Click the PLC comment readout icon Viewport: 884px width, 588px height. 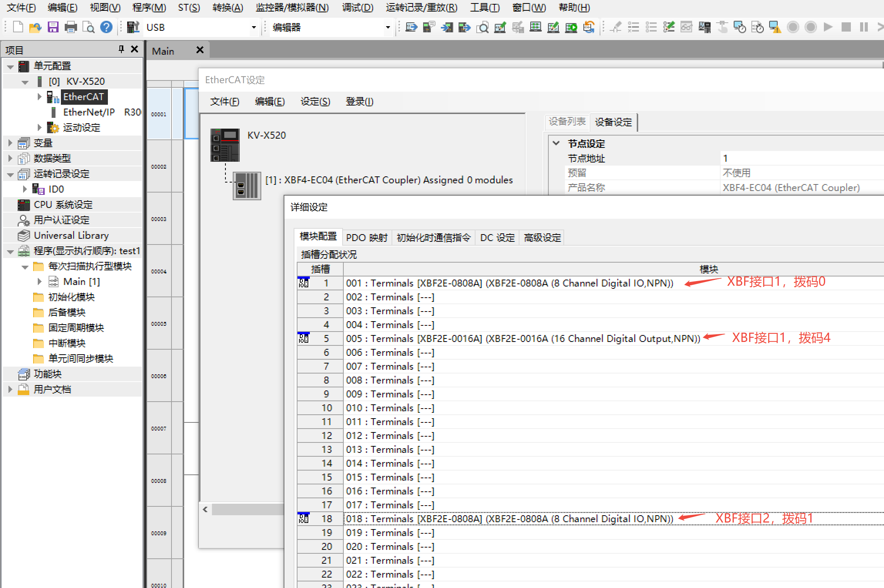point(429,27)
